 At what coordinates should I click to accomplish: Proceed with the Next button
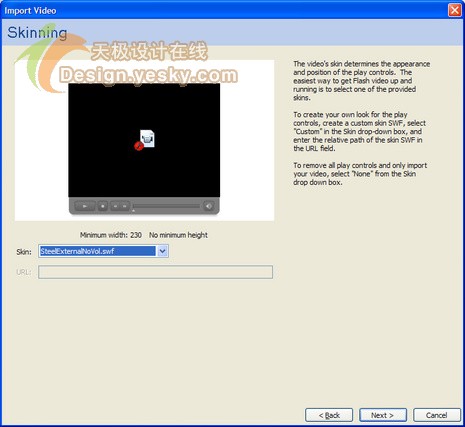pos(383,415)
